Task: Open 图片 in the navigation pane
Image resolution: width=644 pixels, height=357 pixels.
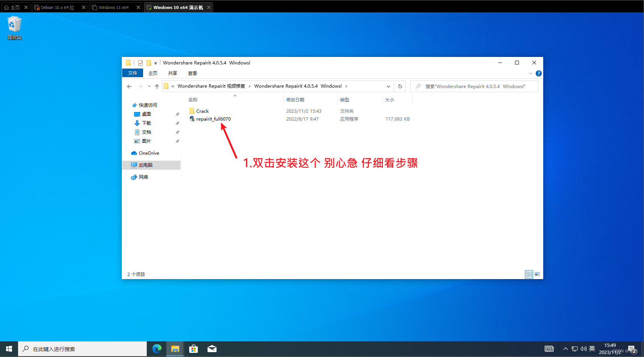Action: point(146,141)
